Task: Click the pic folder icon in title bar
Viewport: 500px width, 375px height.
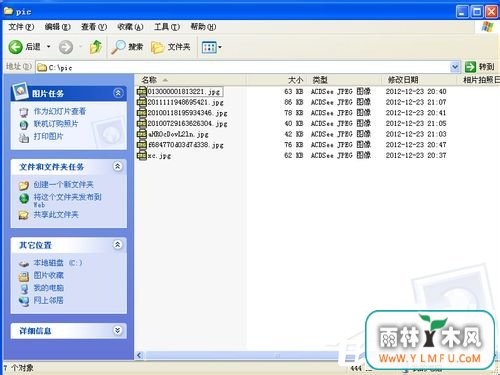Action: [x=8, y=11]
